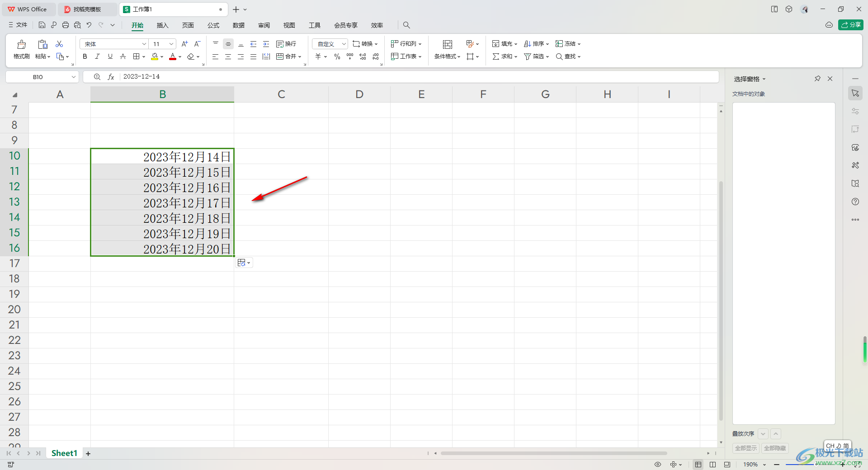The height and width of the screenshot is (470, 868).
Task: Open the Formulas (公式) ribbon tab
Action: (x=213, y=25)
